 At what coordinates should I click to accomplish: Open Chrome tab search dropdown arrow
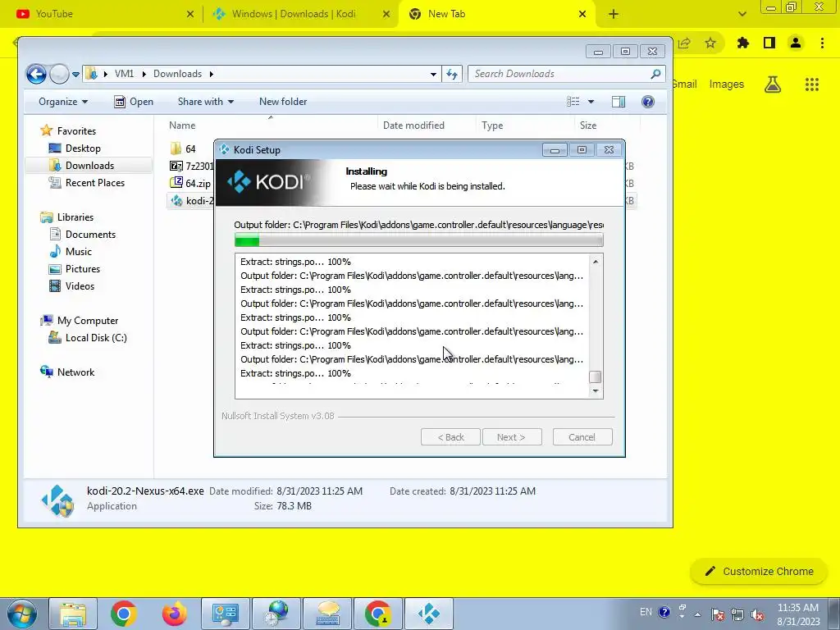pos(742,15)
